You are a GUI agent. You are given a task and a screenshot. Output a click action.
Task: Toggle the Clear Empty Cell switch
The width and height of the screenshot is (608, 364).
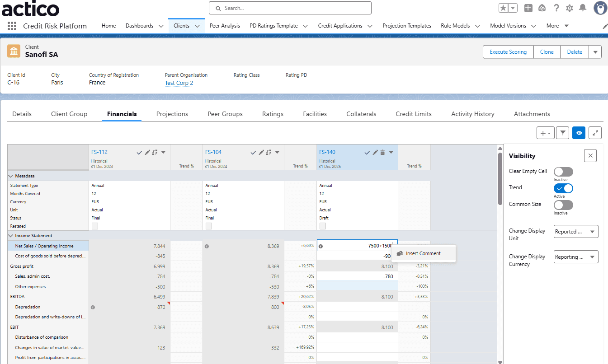click(563, 172)
